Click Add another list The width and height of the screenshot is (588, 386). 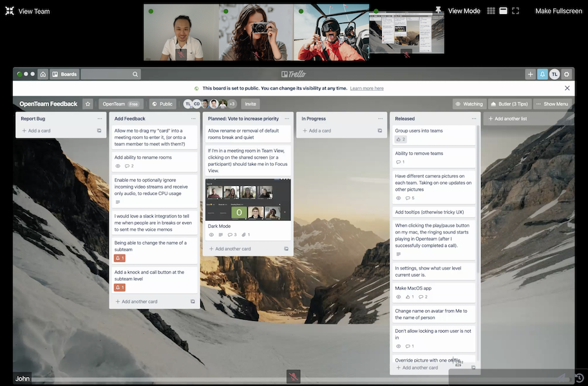[x=528, y=118]
